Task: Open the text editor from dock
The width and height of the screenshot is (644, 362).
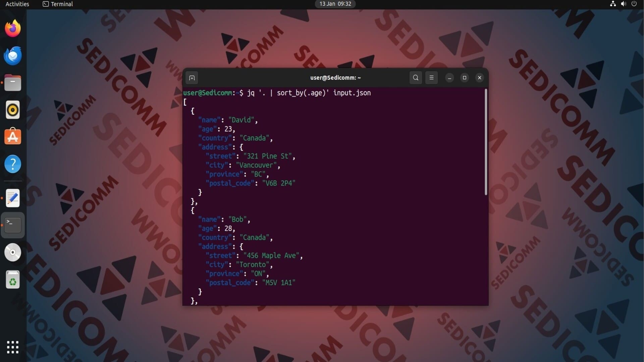Action: point(13,198)
